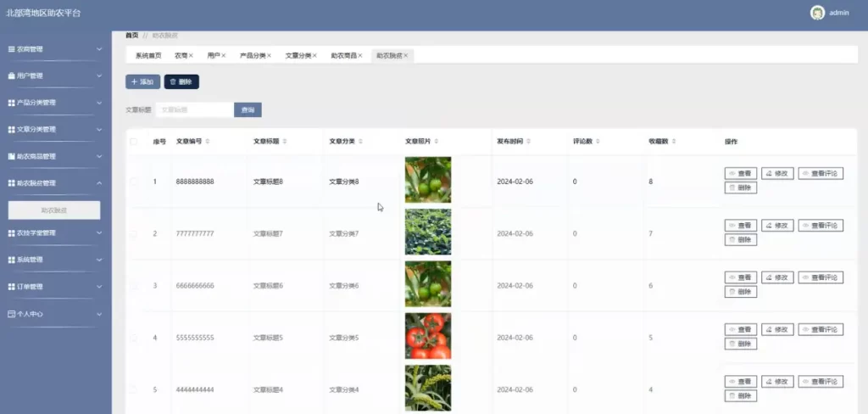Click the 首页 breadcrumb link
Screen dimensions: 868x414
tap(131, 36)
